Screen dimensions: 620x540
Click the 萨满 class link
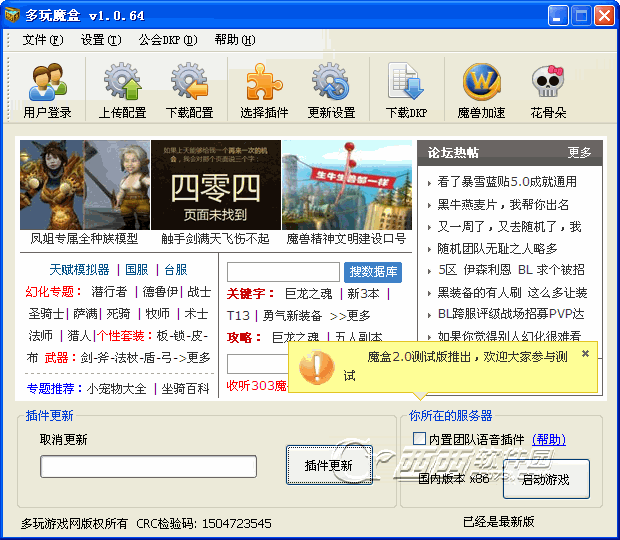(85, 314)
